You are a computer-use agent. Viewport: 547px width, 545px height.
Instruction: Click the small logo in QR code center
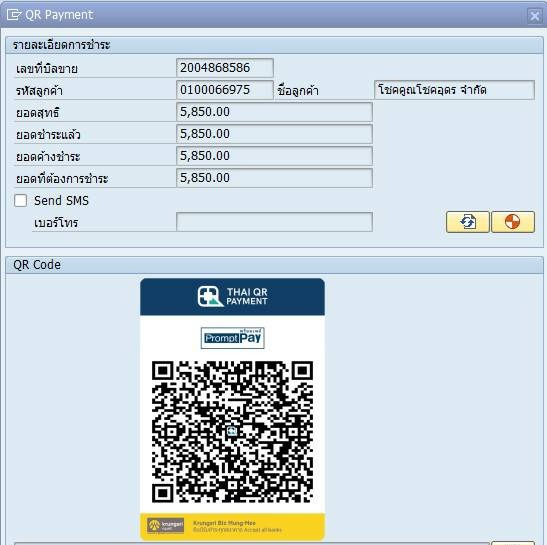tap(232, 431)
